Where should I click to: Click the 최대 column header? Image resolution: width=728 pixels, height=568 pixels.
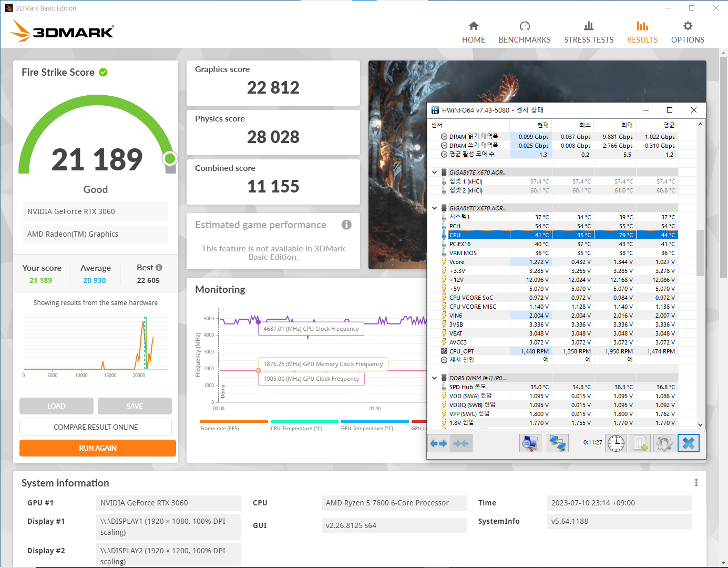(615, 125)
